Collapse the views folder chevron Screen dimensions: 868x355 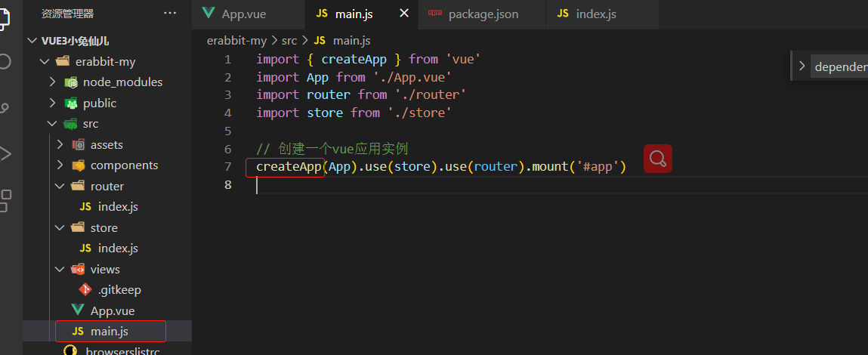[x=60, y=269]
